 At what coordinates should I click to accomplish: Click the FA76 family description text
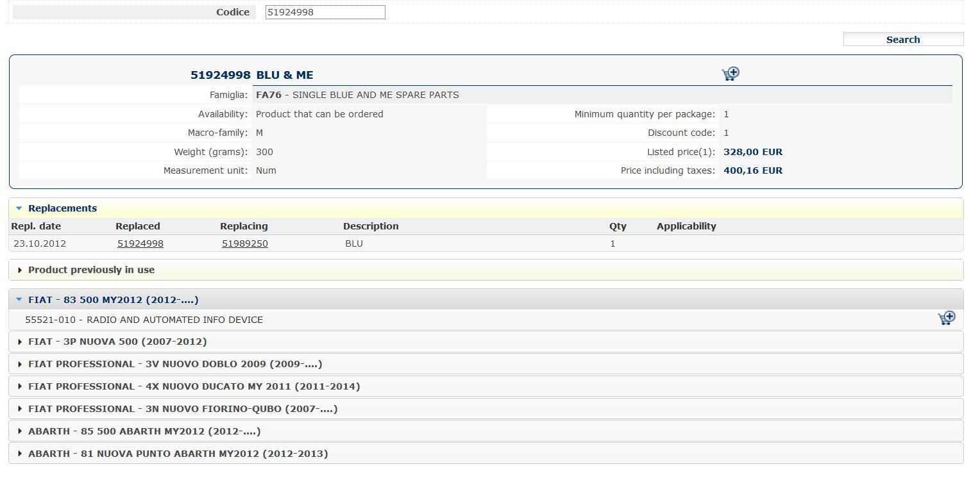(357, 95)
